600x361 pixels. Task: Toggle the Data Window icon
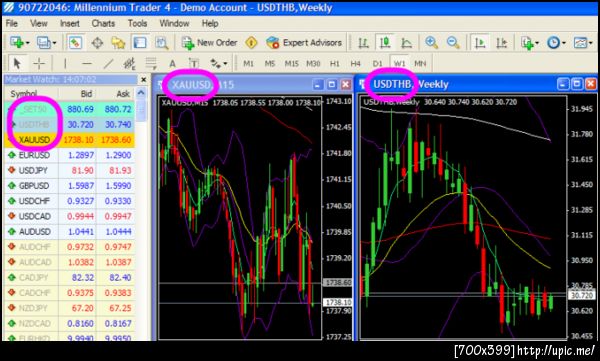click(x=97, y=42)
